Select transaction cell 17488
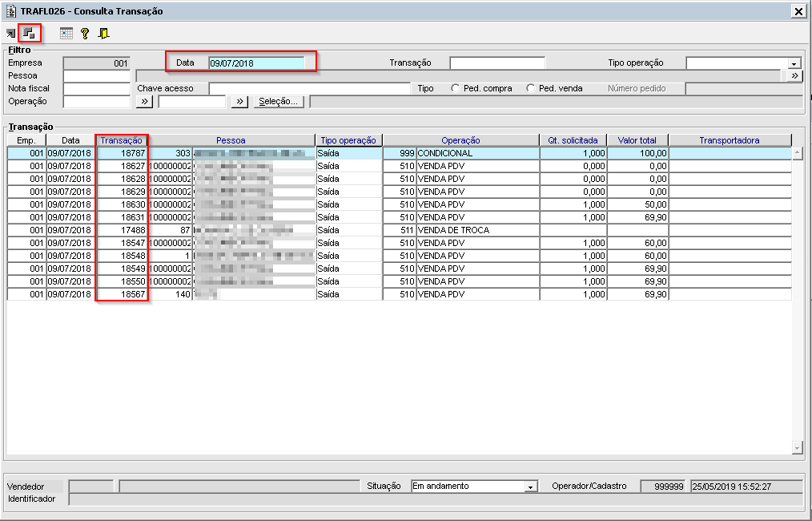 tap(122, 230)
